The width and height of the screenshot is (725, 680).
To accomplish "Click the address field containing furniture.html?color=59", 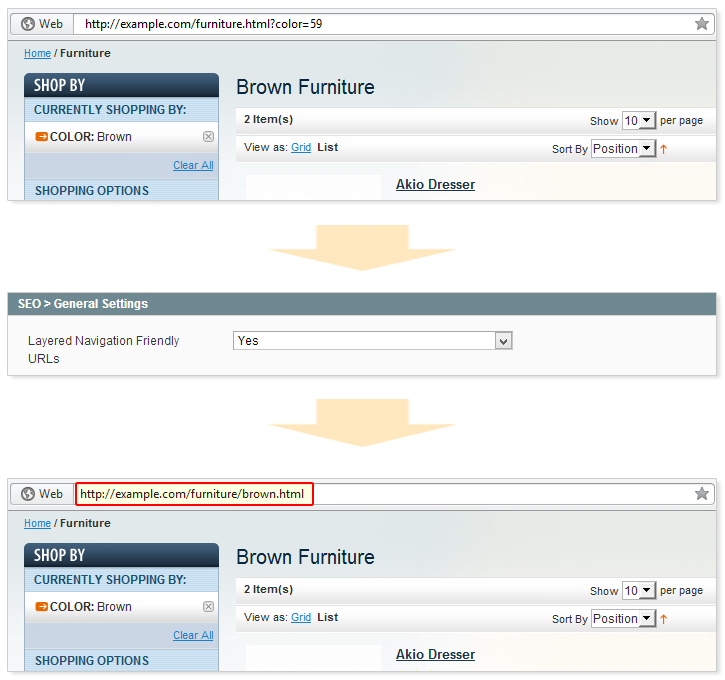I will [380, 24].
